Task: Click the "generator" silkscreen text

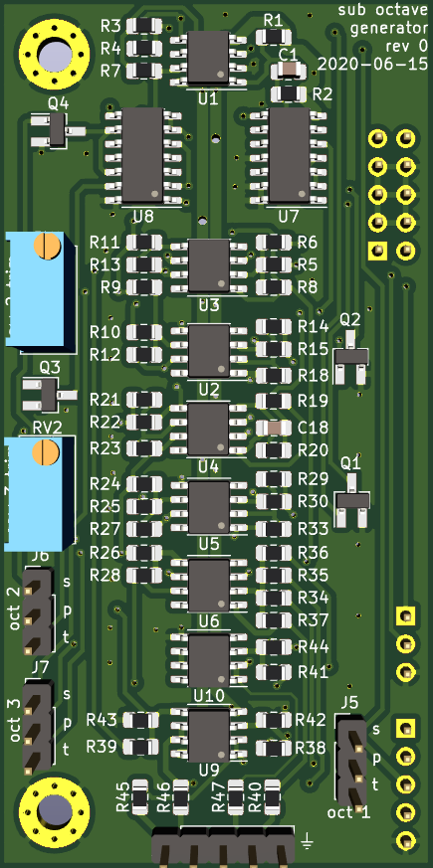Action: (389, 28)
